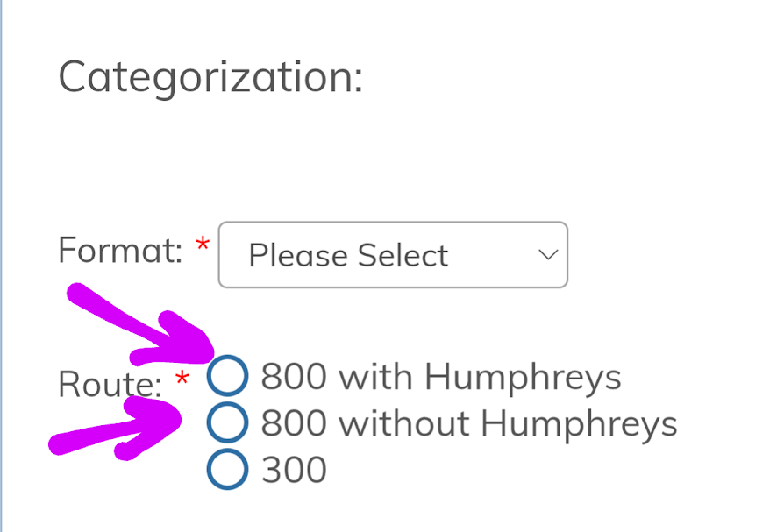
Task: Click the '800 without Humphreys' label text
Action: tap(469, 424)
